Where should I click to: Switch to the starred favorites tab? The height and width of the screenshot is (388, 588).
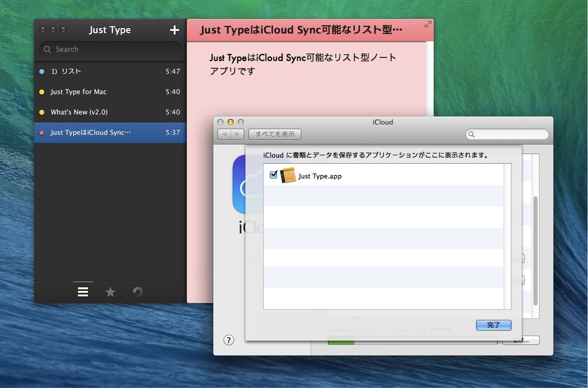pos(110,292)
